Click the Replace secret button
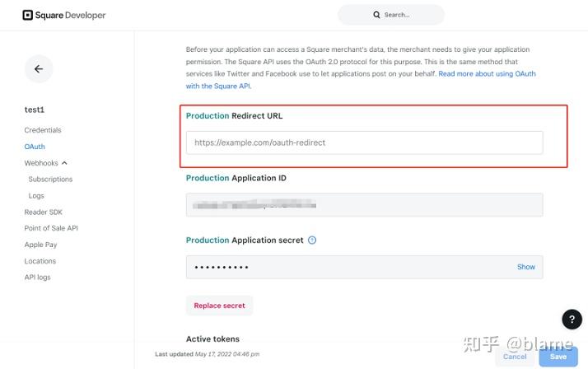 pos(219,306)
